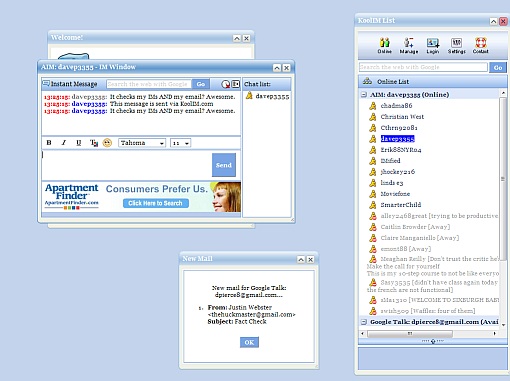Toggle Underline formatting in IM window
510x381 pixels.
79,143
